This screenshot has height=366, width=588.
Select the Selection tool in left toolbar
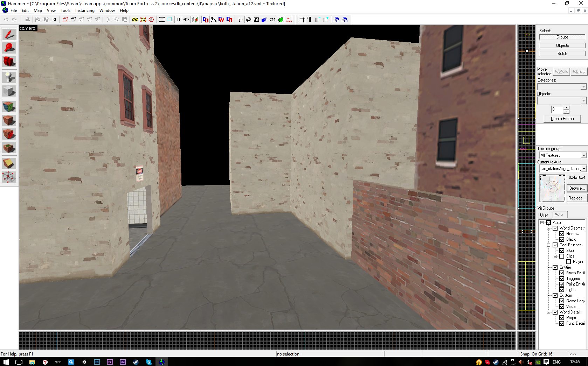pos(9,34)
